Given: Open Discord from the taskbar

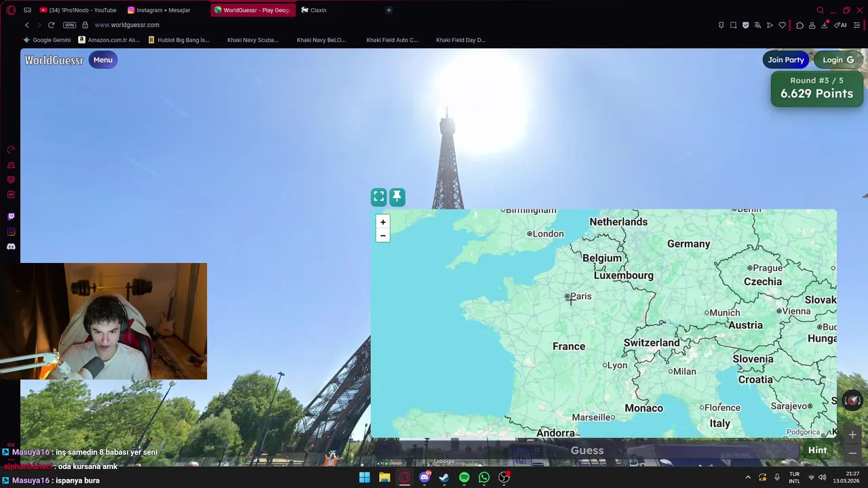Looking at the screenshot, I should (425, 477).
